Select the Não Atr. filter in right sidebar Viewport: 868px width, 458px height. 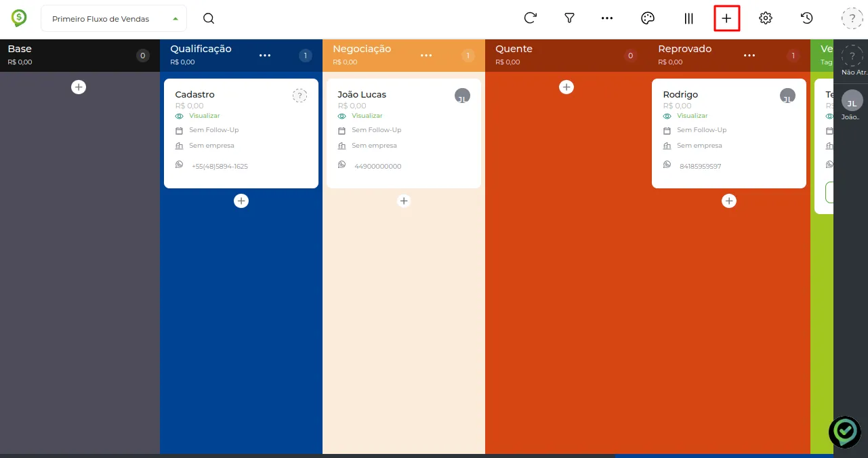[852, 61]
